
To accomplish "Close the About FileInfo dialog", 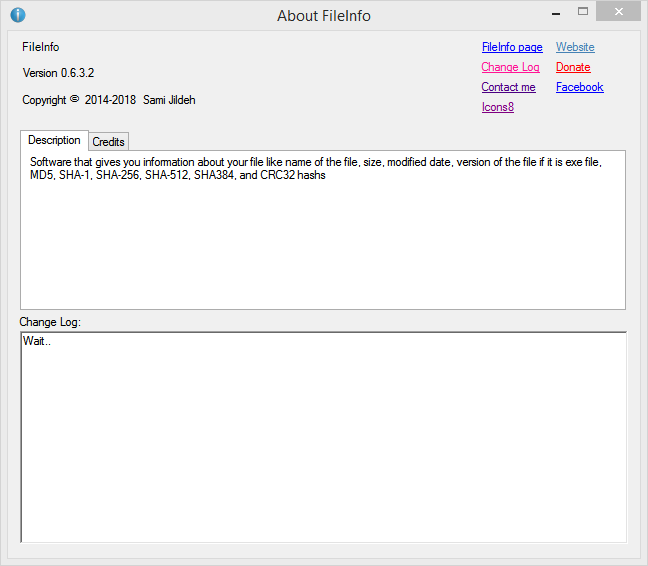I will pos(618,12).
